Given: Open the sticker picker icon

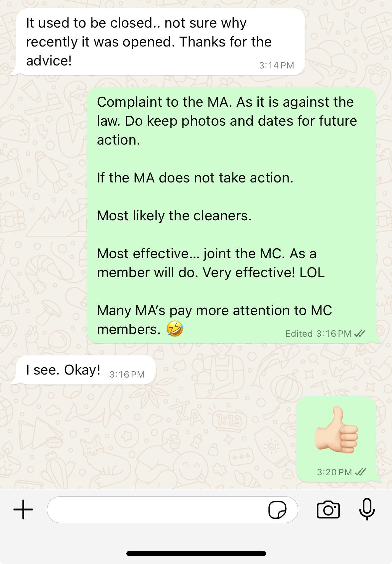Looking at the screenshot, I should point(277,510).
